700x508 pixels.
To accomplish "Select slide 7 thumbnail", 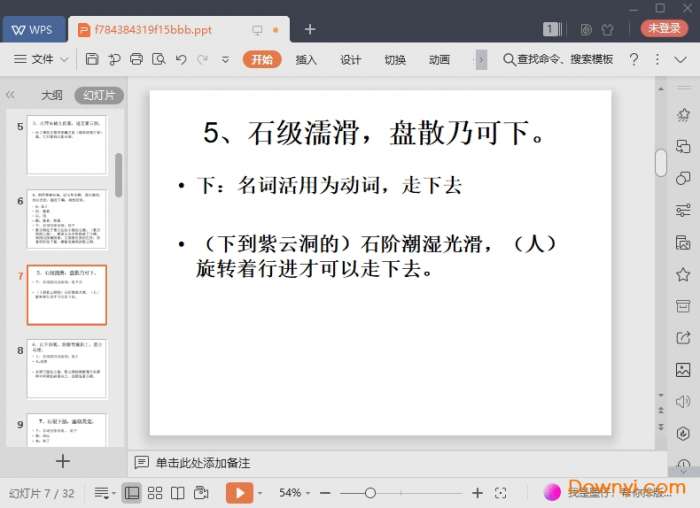I will (67, 295).
